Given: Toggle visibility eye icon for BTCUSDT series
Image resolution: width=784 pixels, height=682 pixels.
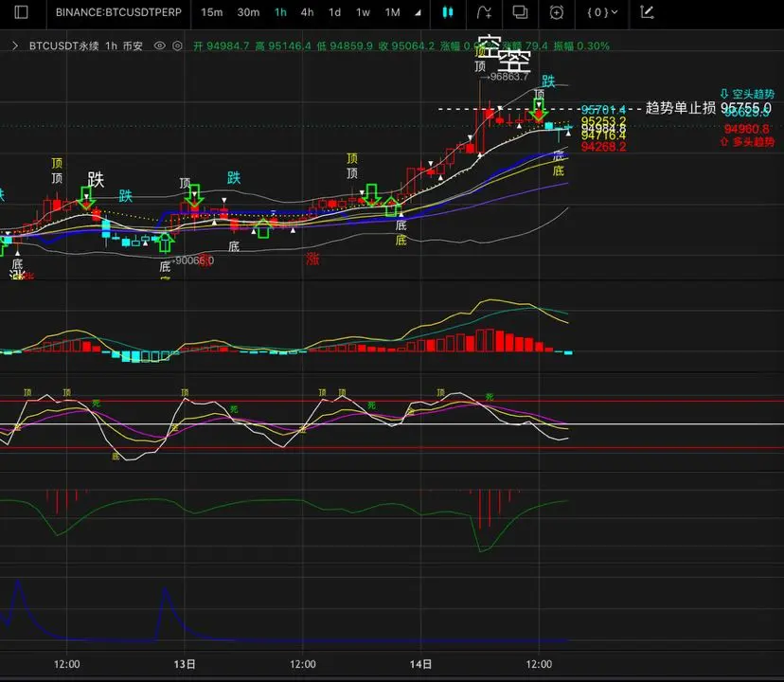Looking at the screenshot, I should [x=159, y=45].
